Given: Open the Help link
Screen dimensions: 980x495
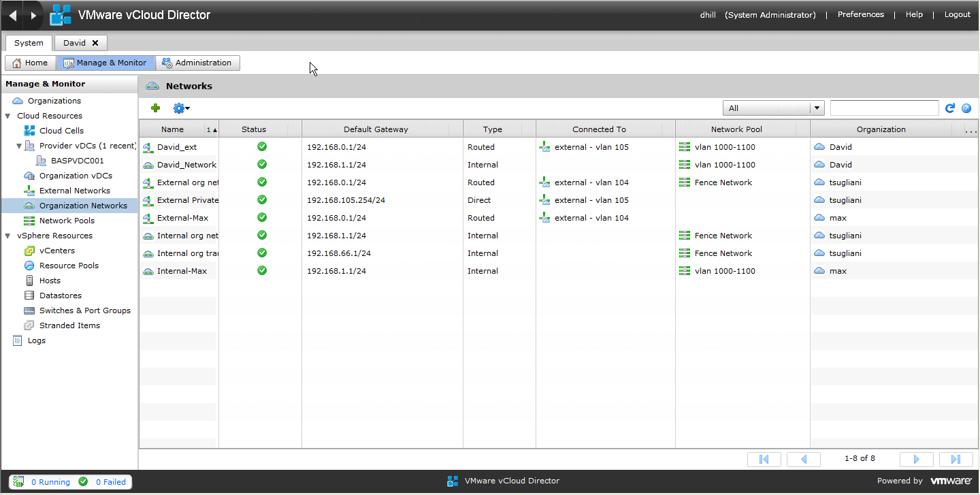Looking at the screenshot, I should [x=914, y=14].
